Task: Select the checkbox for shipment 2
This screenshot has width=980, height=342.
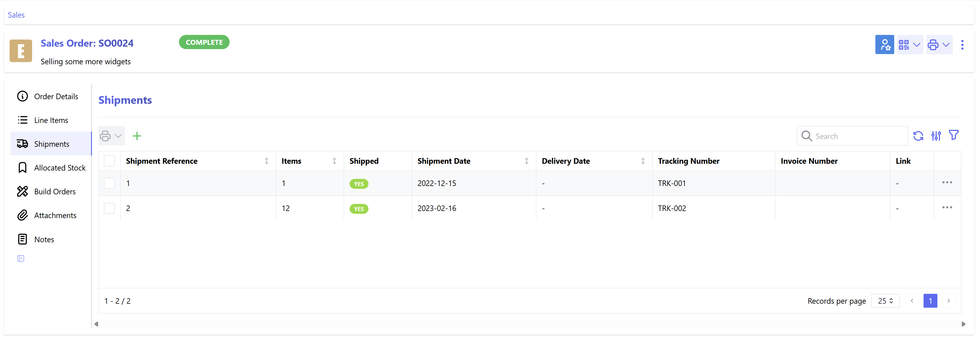Action: pos(110,208)
